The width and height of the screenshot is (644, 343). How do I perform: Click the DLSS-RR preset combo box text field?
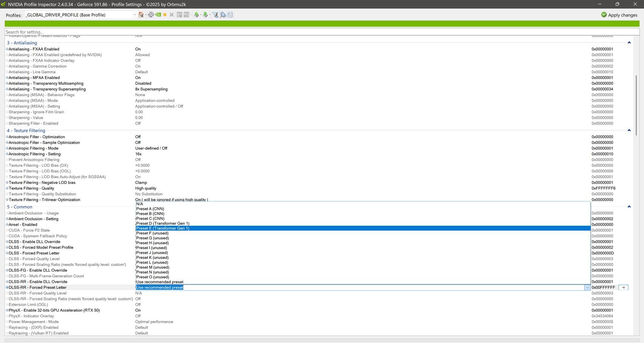point(360,287)
